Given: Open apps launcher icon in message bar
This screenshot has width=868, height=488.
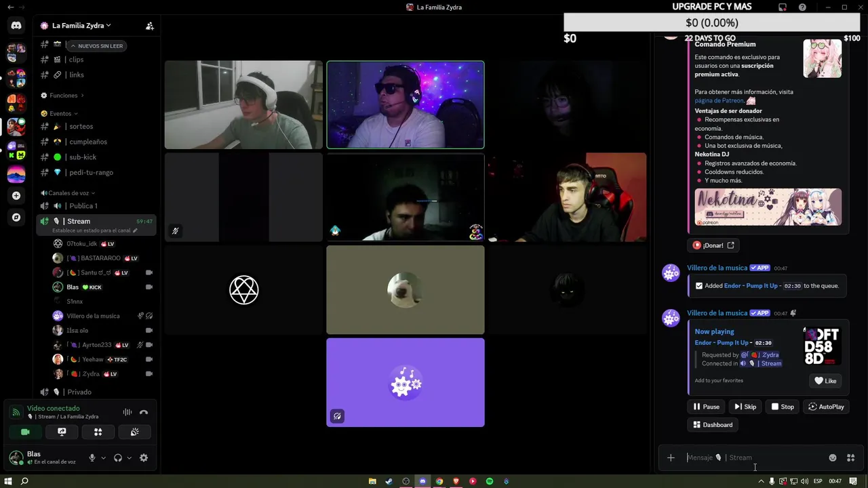Looking at the screenshot, I should [x=850, y=457].
